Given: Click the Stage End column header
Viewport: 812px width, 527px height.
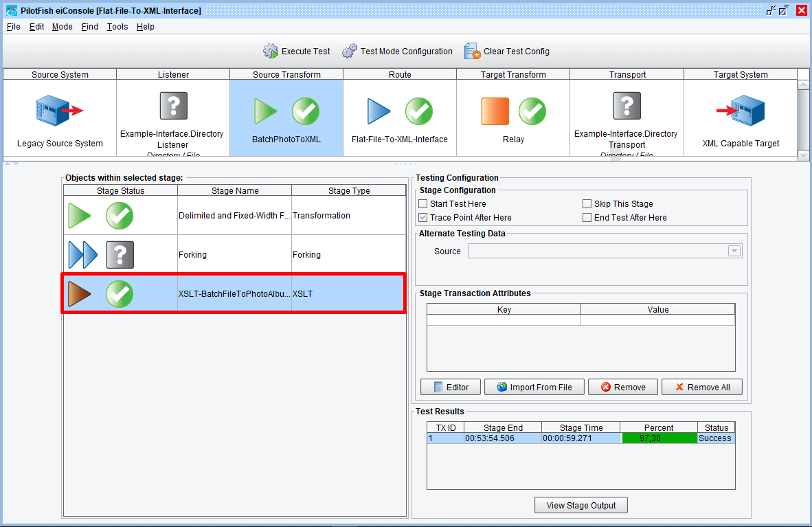Looking at the screenshot, I should click(503, 427).
